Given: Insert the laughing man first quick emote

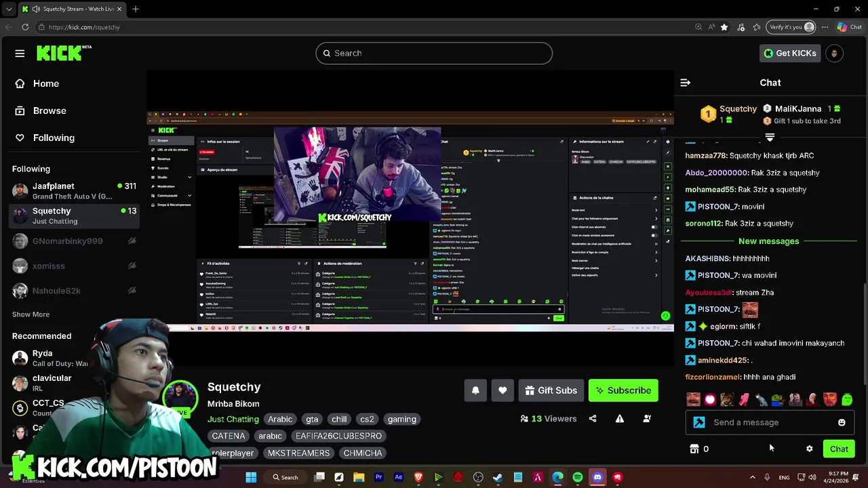Looking at the screenshot, I should click(693, 399).
